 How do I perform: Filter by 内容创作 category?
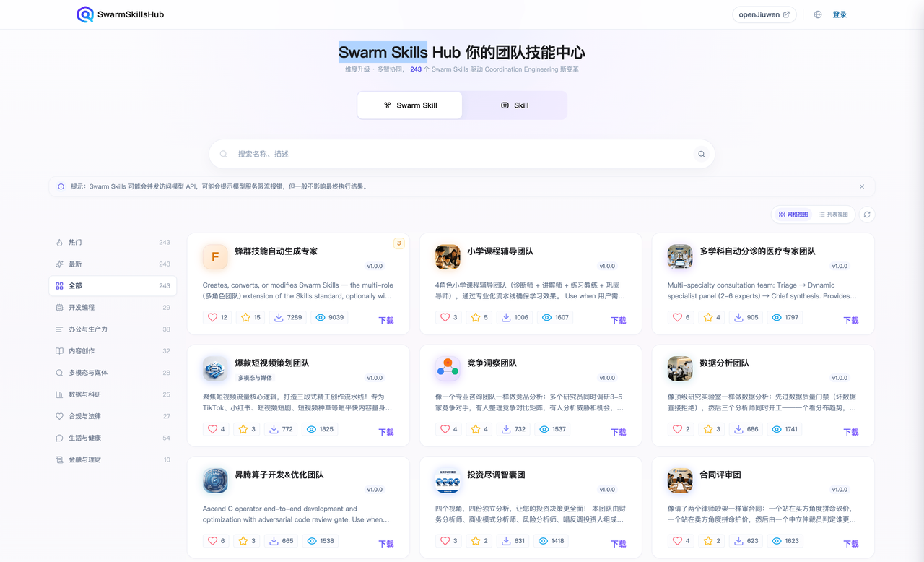point(113,351)
